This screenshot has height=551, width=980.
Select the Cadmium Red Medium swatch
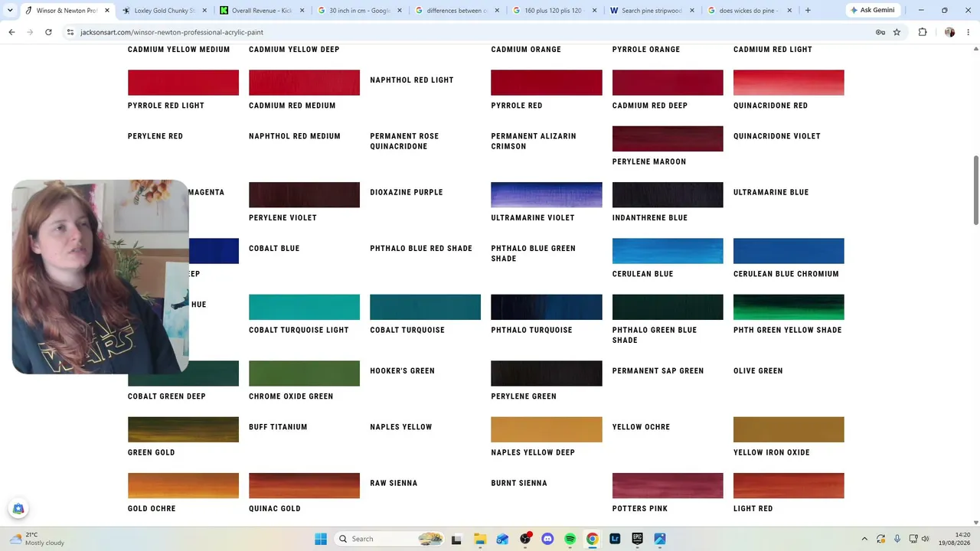pyautogui.click(x=304, y=83)
